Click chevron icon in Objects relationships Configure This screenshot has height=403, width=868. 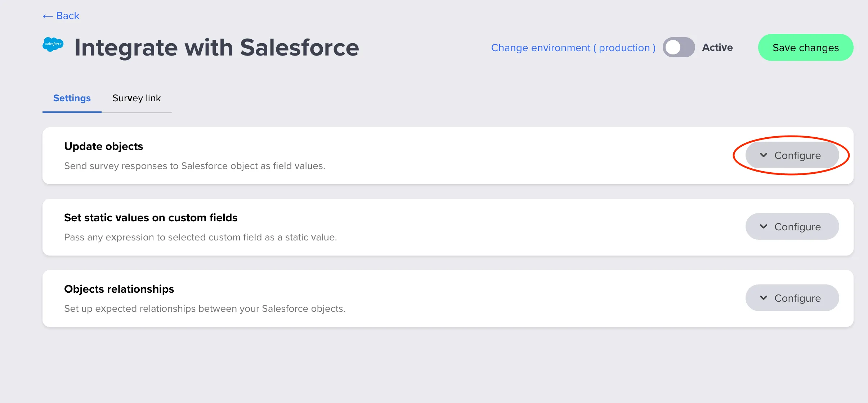(763, 298)
